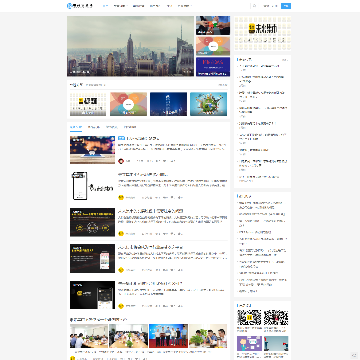
Task: Open the dark thumbnail with three yellow circles
Action: (92, 222)
